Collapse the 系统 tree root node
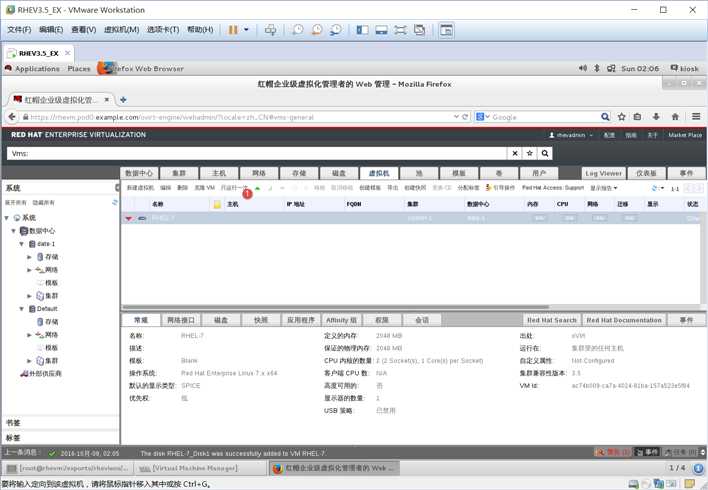This screenshot has width=708, height=490. click(x=7, y=218)
